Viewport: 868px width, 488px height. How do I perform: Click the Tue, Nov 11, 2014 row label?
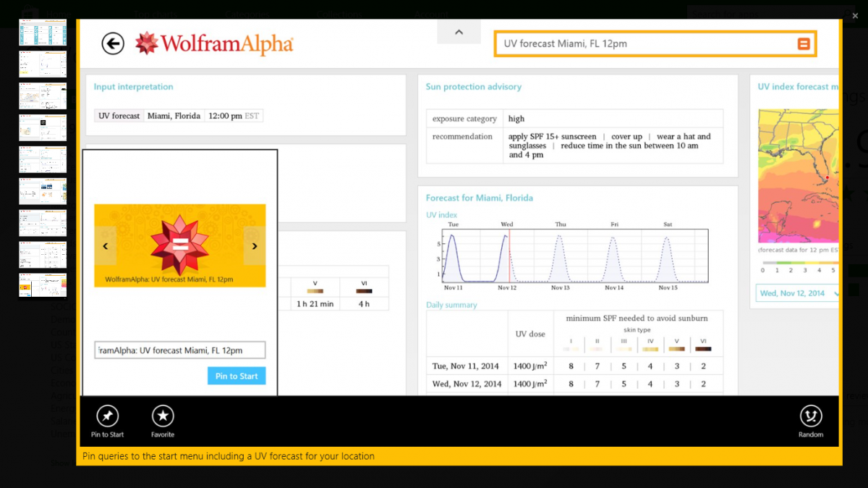467,365
